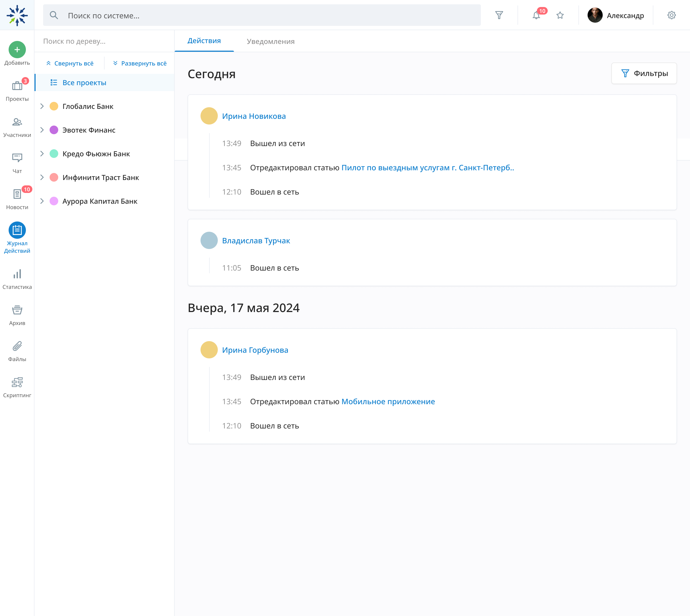Expand the Эвотек Финанс project chevron
This screenshot has height=616, width=690.
(42, 130)
